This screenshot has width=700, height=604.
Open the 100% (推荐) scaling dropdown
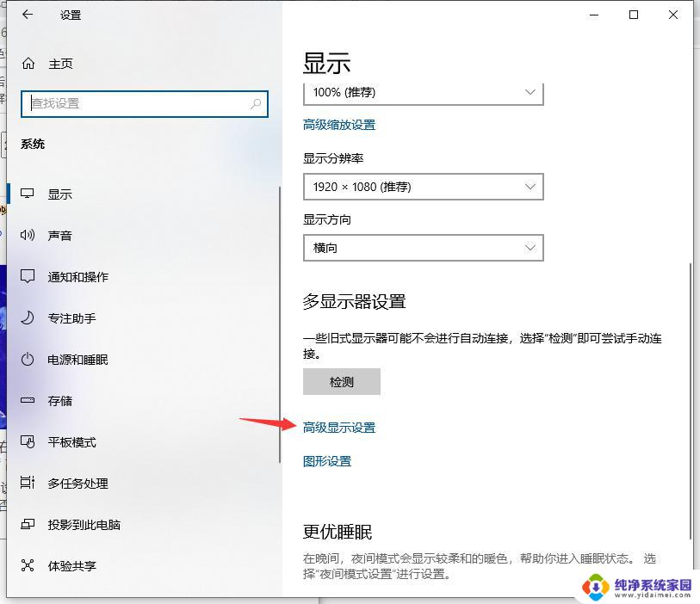(x=424, y=94)
